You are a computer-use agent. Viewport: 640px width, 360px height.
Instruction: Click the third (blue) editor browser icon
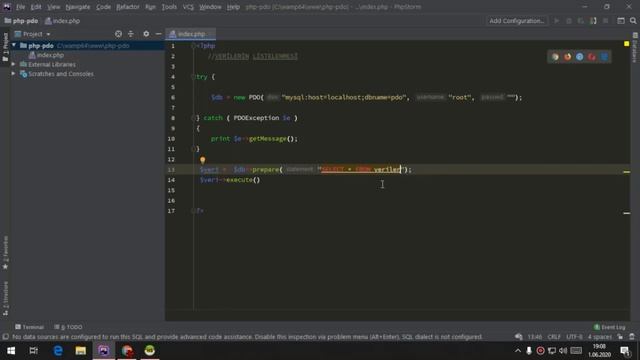pyautogui.click(x=580, y=57)
